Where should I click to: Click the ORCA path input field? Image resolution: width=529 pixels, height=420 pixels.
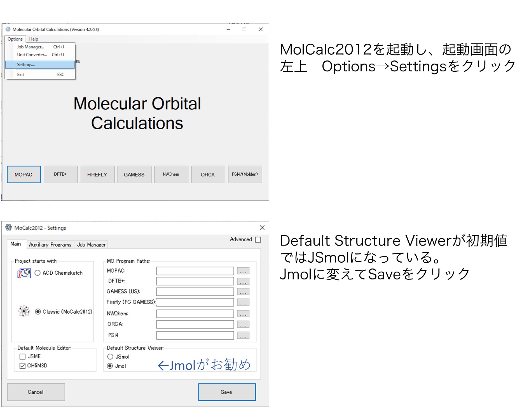pos(195,324)
